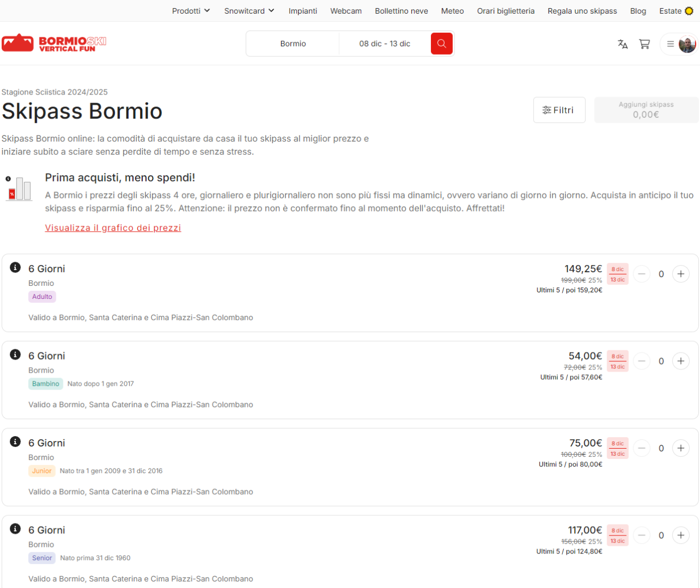The image size is (700, 588).
Task: Click the 8 dic - 13 dic badge on Bambino row
Action: coord(617,361)
